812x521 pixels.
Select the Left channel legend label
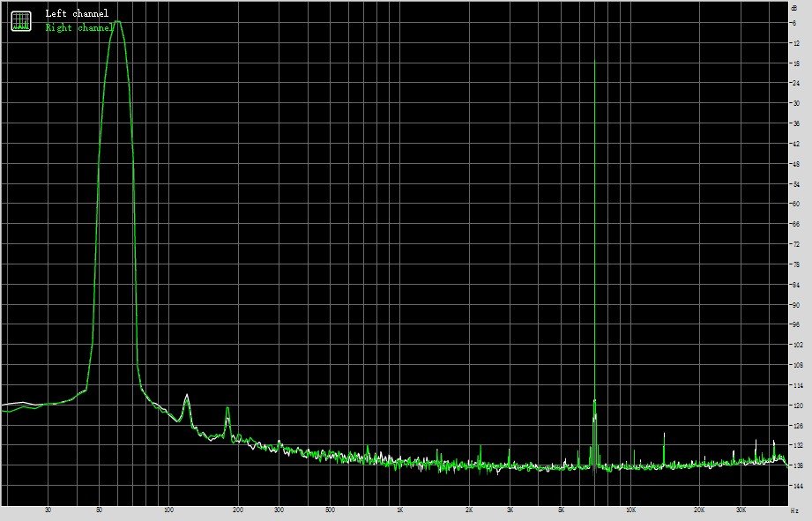pos(77,13)
